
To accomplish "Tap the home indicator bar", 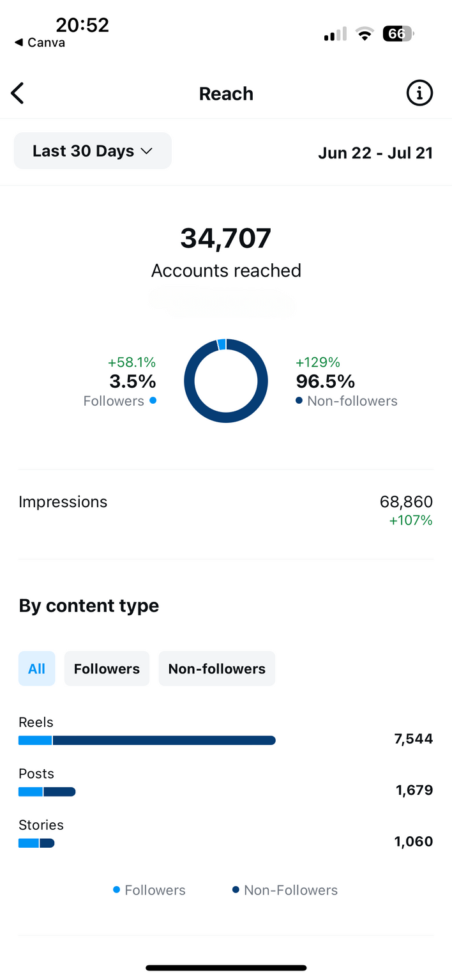I will (226, 968).
